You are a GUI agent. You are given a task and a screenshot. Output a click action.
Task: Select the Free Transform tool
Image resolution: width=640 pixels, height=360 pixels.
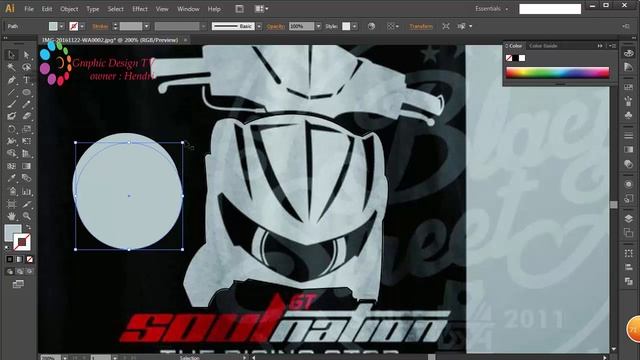pos(27,141)
